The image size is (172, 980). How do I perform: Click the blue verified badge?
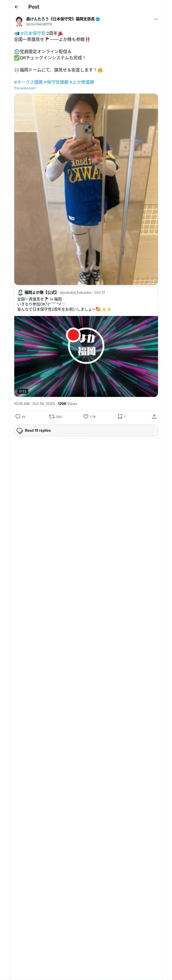point(98,19)
